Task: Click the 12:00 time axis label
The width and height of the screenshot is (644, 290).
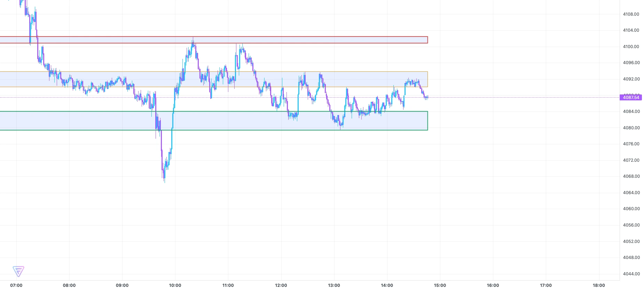Action: 281,285
